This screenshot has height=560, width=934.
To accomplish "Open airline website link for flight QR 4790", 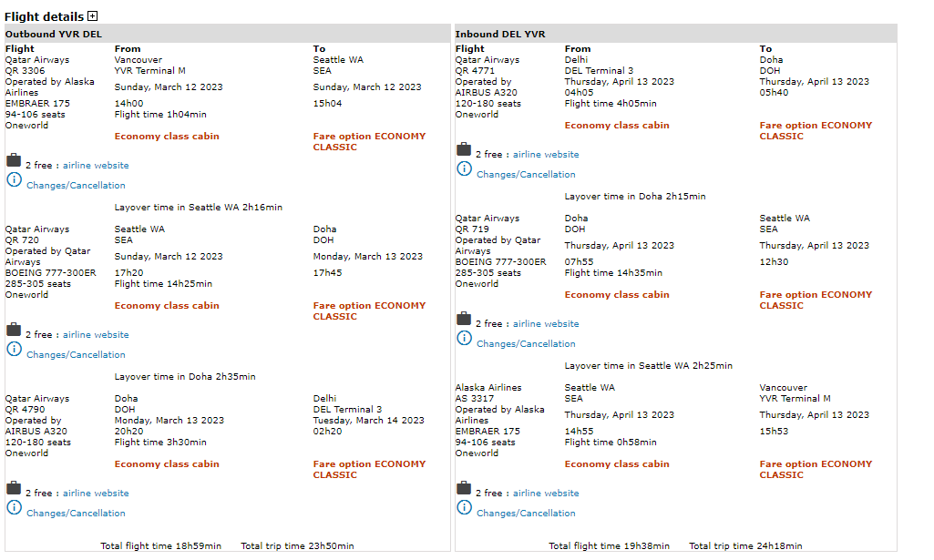I will tap(96, 494).
